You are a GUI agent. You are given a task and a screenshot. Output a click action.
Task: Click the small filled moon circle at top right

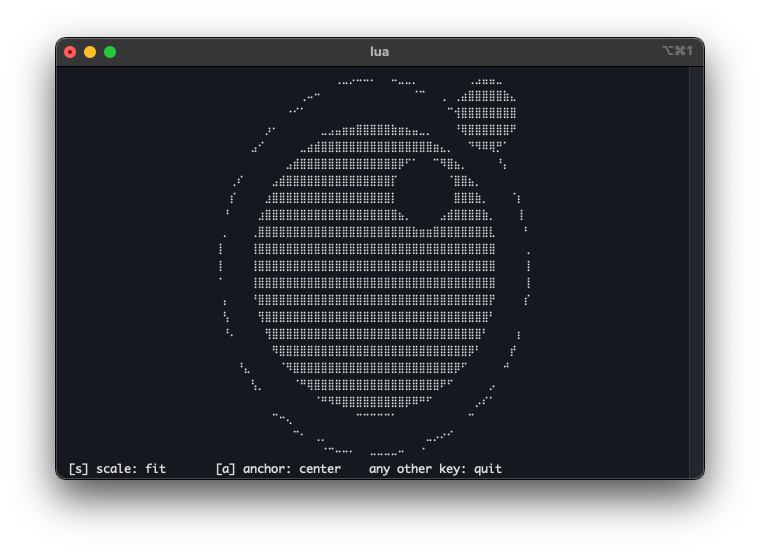point(486,115)
